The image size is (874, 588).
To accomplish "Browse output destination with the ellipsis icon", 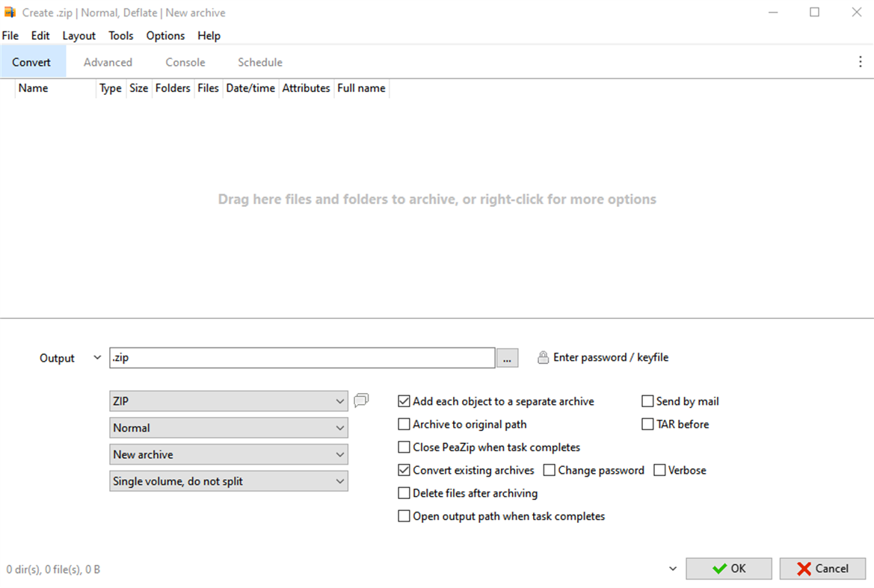I will coord(507,358).
